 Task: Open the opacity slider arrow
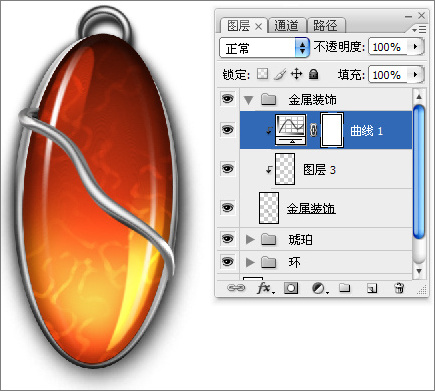[415, 47]
